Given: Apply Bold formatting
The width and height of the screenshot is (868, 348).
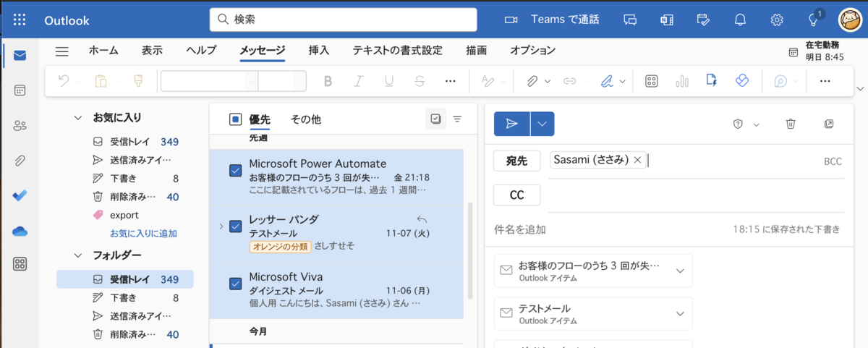Looking at the screenshot, I should point(328,81).
